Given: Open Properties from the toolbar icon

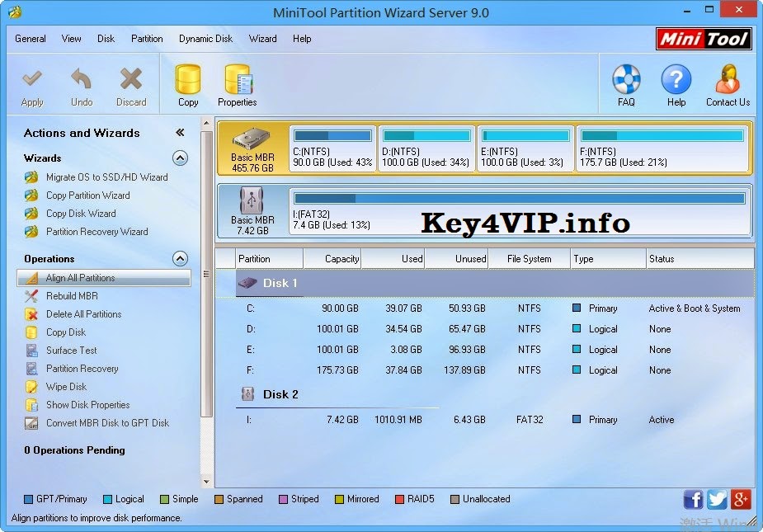Looking at the screenshot, I should 237,83.
